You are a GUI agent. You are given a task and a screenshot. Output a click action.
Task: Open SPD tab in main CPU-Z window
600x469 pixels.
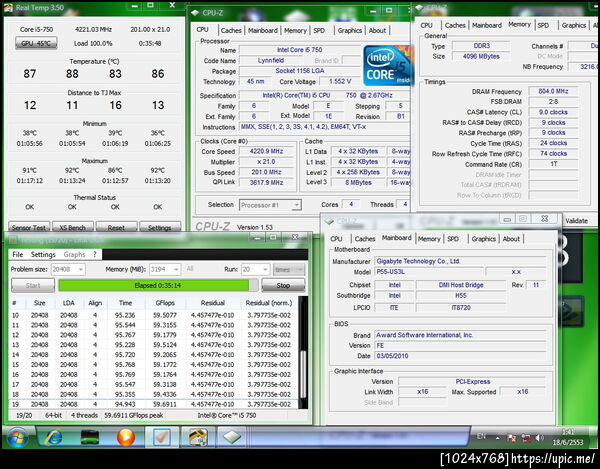point(319,30)
